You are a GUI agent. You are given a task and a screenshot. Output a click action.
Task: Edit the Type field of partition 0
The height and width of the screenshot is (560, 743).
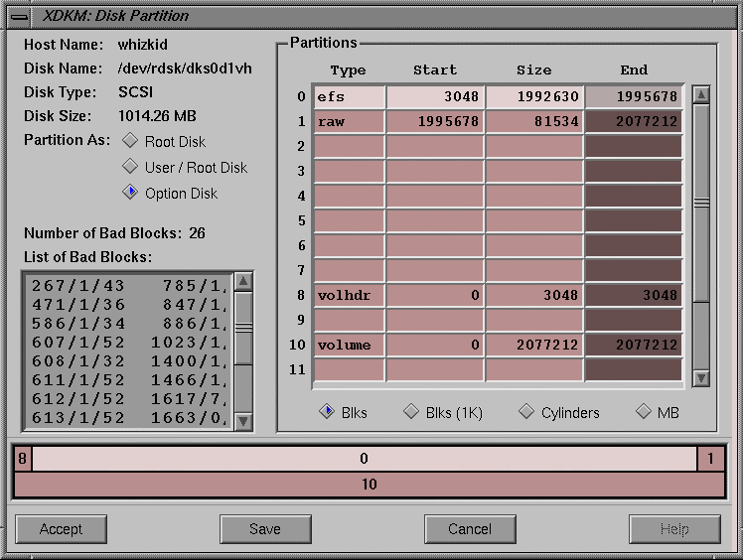(x=349, y=97)
